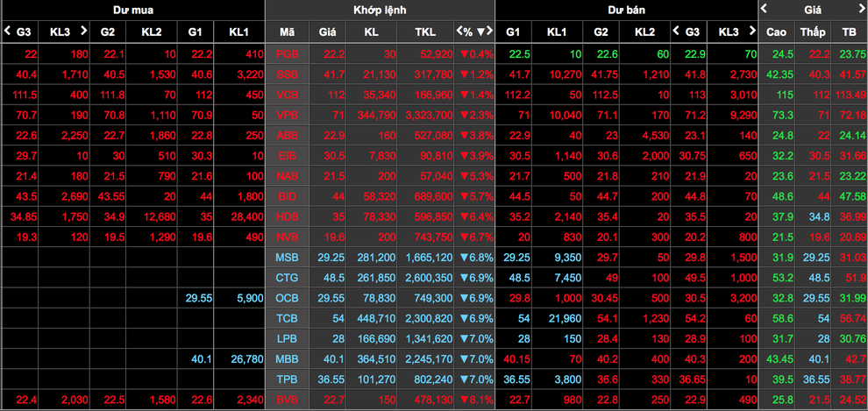
Task: Click left arrow beside G3 under Dư mua
Action: (7, 31)
